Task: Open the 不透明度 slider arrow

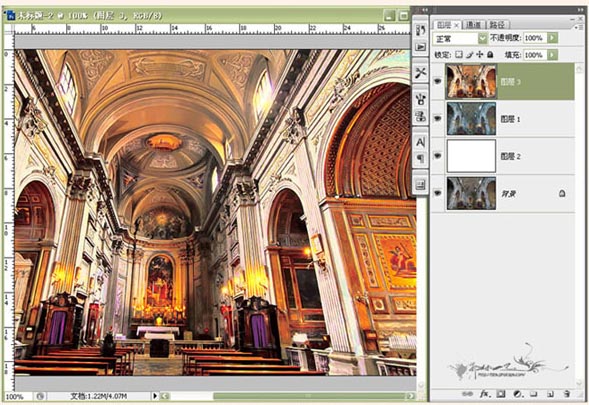Action: 552,38
